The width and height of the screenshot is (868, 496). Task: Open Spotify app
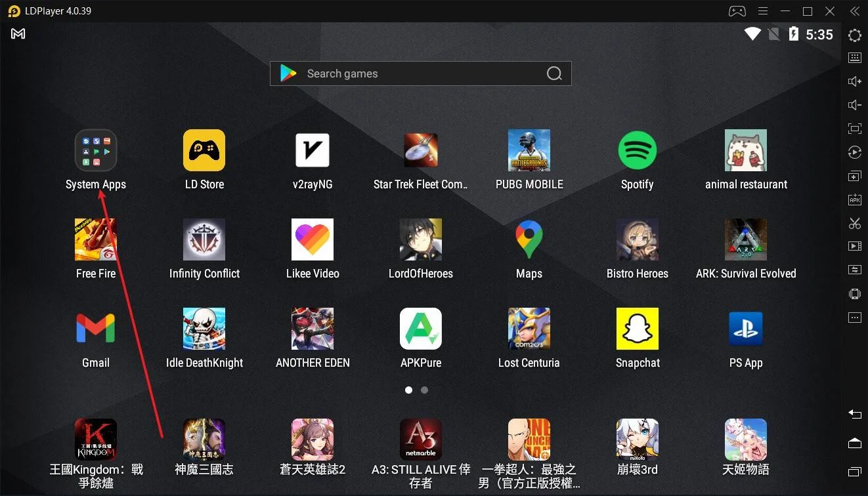coord(638,150)
